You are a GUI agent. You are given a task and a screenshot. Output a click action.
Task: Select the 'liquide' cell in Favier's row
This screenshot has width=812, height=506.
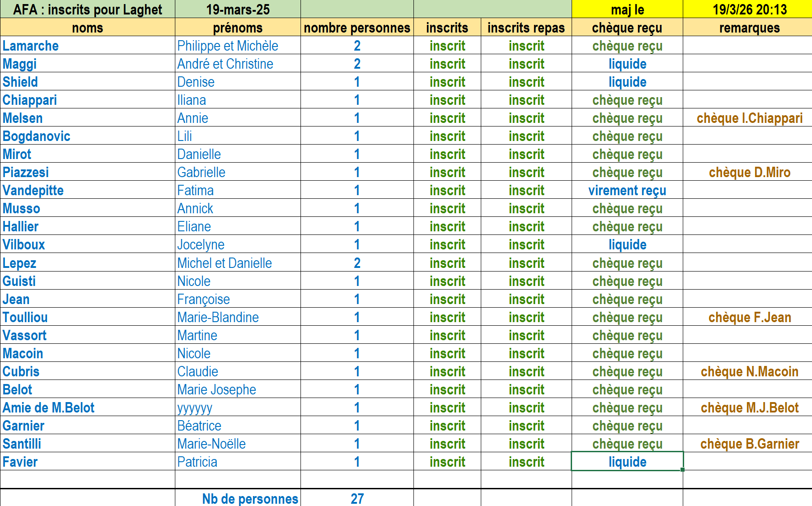tap(627, 462)
